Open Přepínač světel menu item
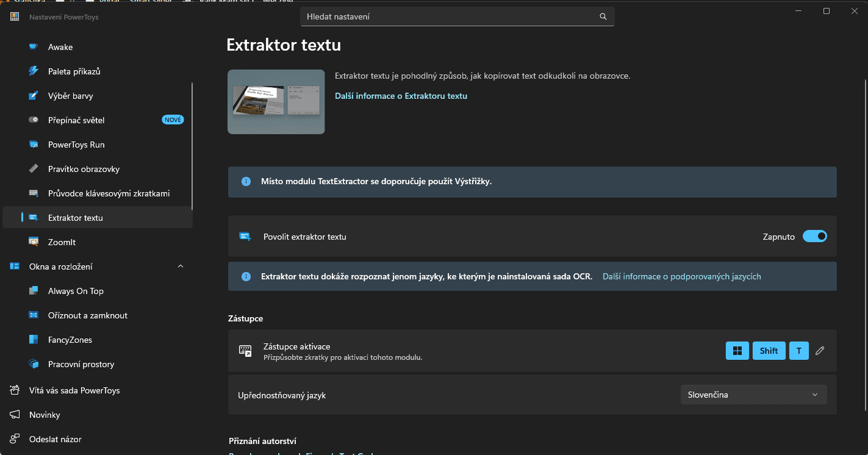The height and width of the screenshot is (455, 868). click(76, 120)
